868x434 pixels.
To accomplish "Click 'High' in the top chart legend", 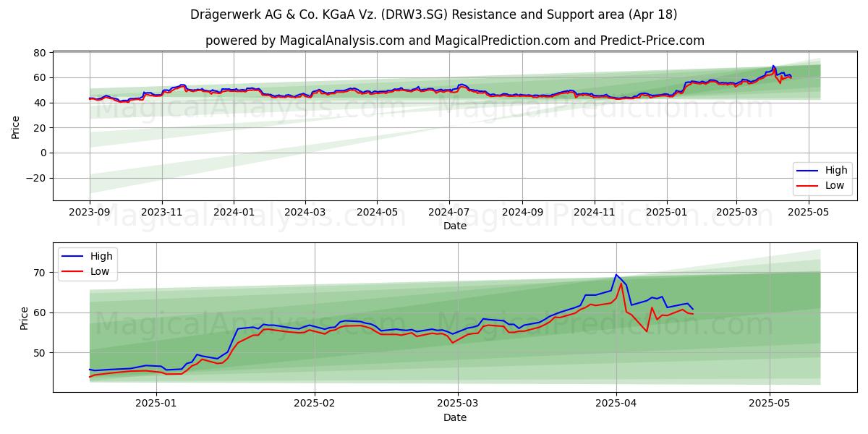I will 836,171.
